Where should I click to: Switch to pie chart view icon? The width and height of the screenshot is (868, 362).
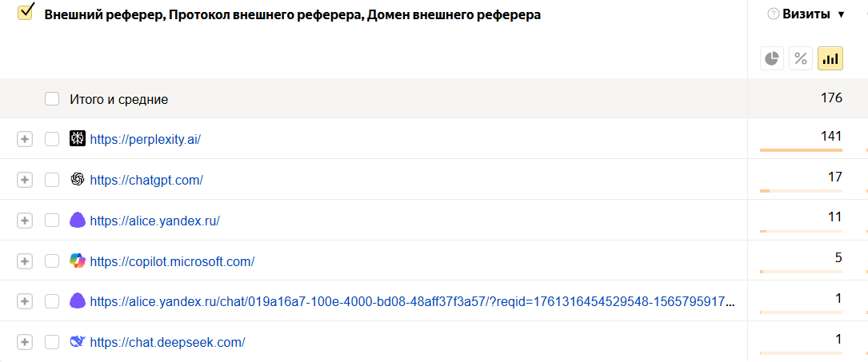coord(772,58)
